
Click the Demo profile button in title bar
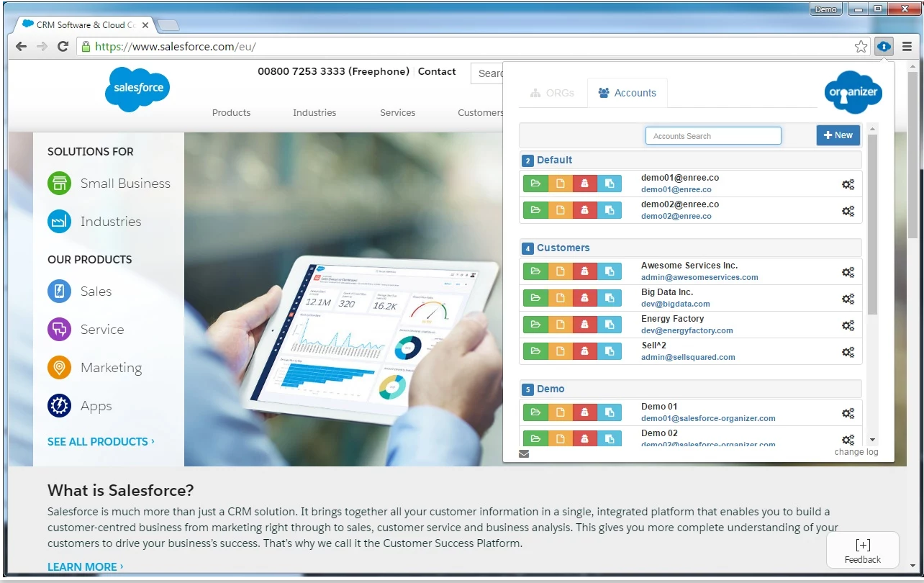pos(826,9)
